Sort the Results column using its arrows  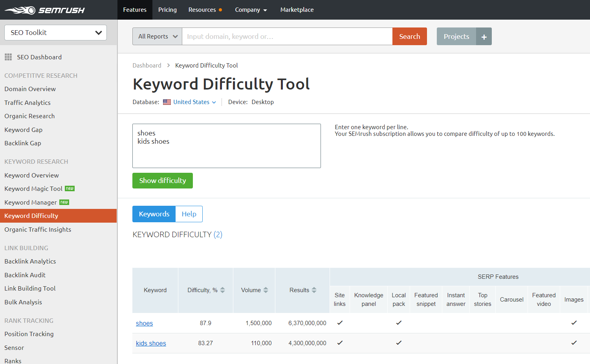pos(314,290)
